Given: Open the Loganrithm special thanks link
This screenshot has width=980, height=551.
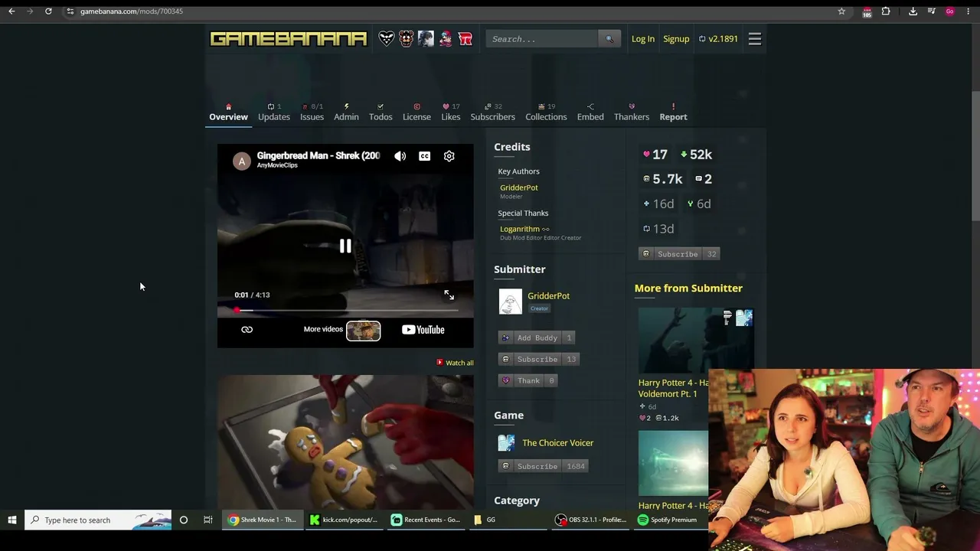Looking at the screenshot, I should 520,229.
